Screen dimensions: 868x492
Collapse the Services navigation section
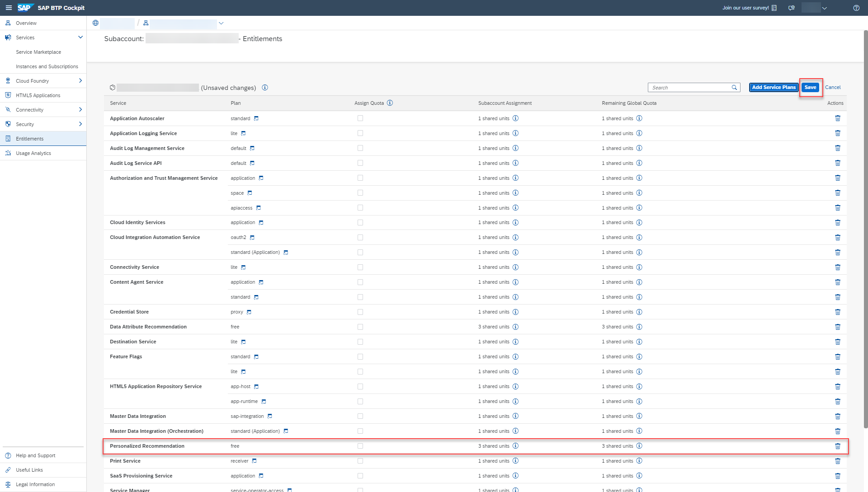tap(80, 37)
